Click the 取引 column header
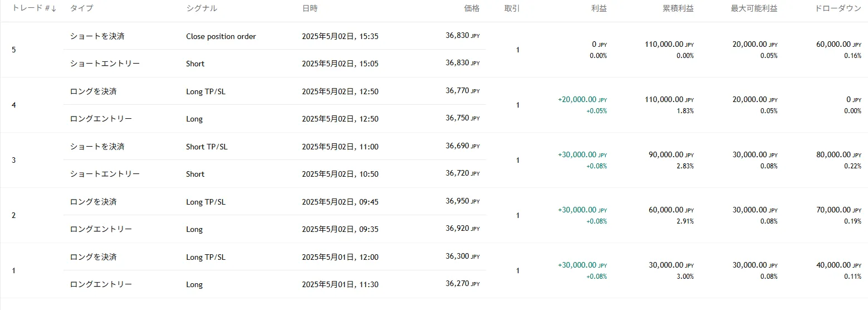This screenshot has height=310, width=868. [x=512, y=9]
